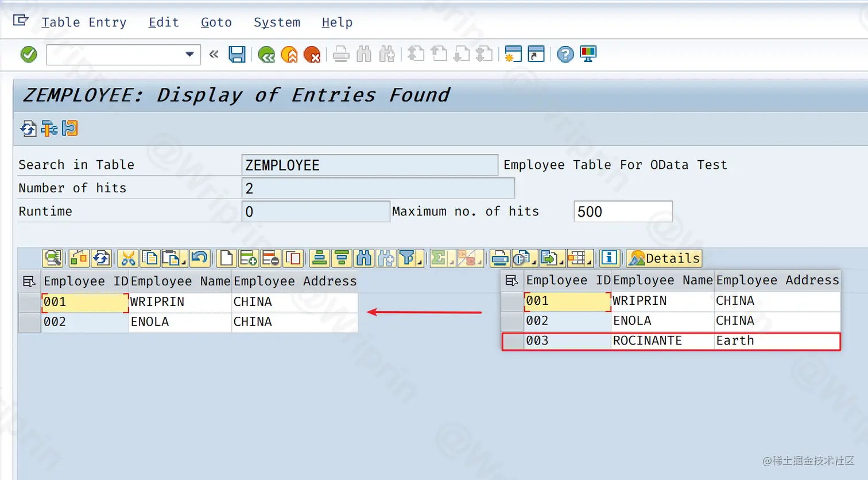Open the Change Layout dropdown
The width and height of the screenshot is (868, 480).
(580, 258)
